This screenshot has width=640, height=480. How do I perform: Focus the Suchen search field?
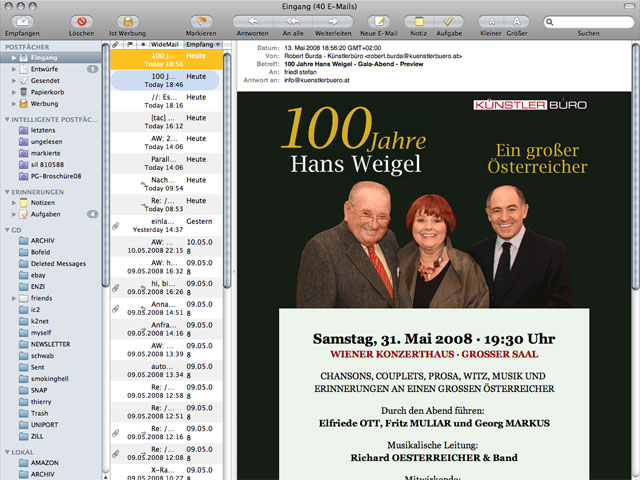(589, 22)
